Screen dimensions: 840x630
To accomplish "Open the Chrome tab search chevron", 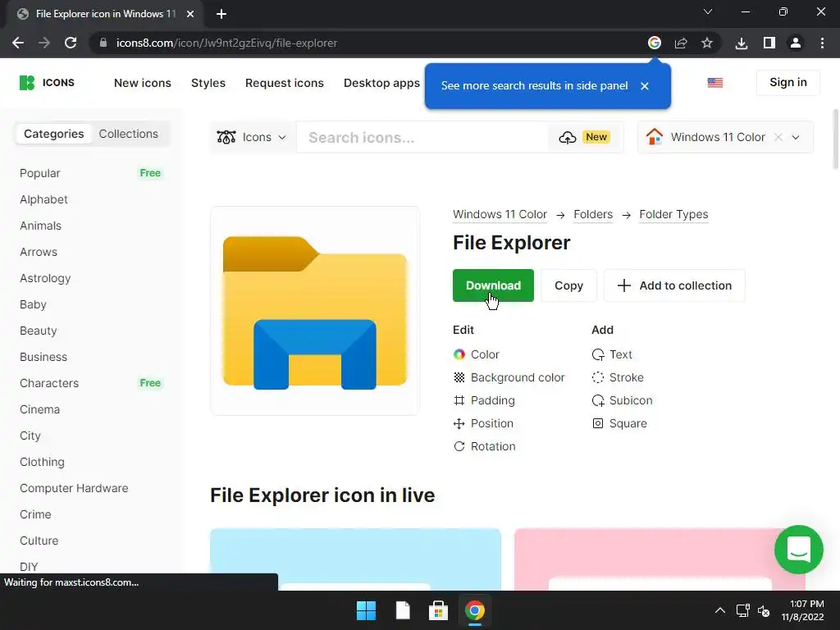I will 708,11.
